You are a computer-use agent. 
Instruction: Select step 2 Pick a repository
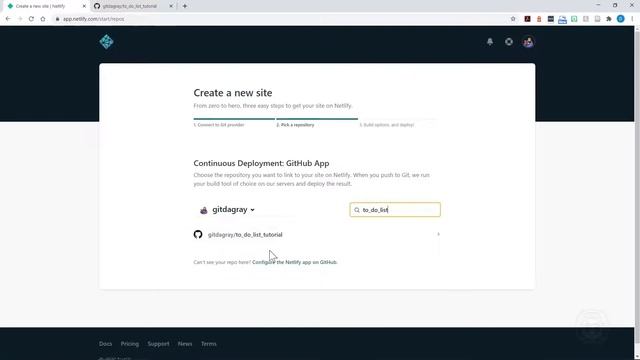[296, 124]
